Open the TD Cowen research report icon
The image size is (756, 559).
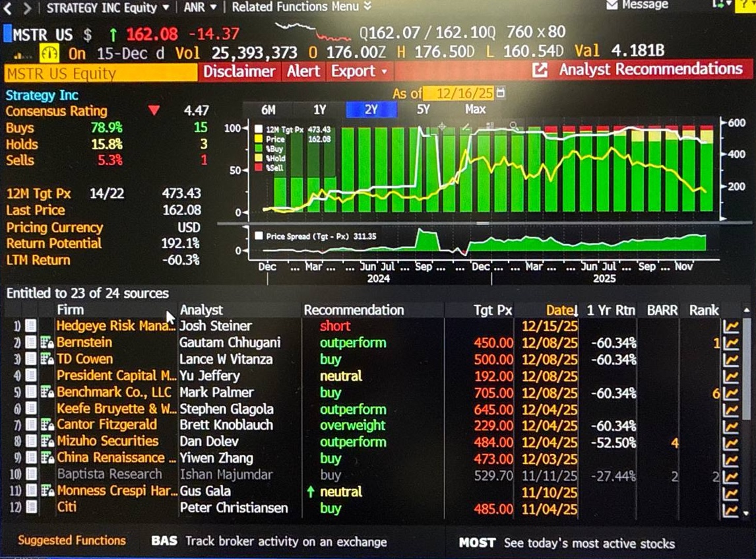click(x=47, y=359)
